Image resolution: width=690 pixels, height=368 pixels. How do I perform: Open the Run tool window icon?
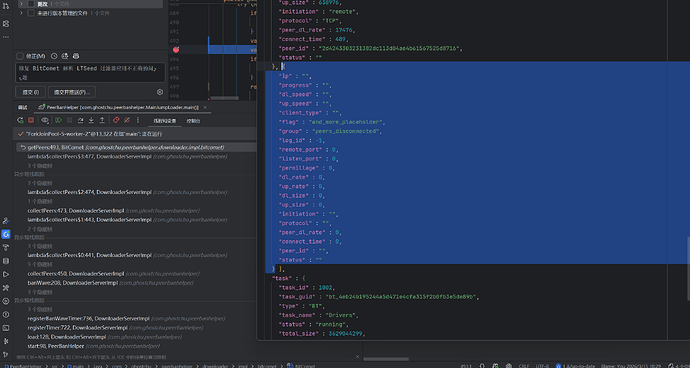[x=6, y=274]
